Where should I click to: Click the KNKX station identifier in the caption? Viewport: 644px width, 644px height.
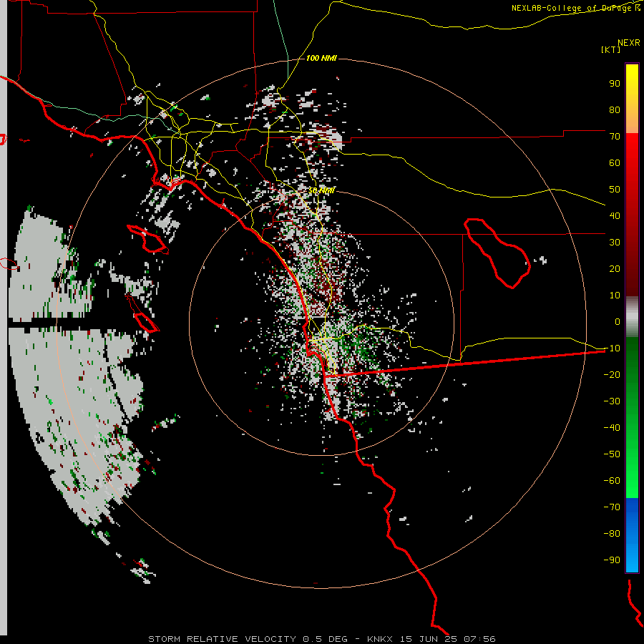[x=381, y=639]
